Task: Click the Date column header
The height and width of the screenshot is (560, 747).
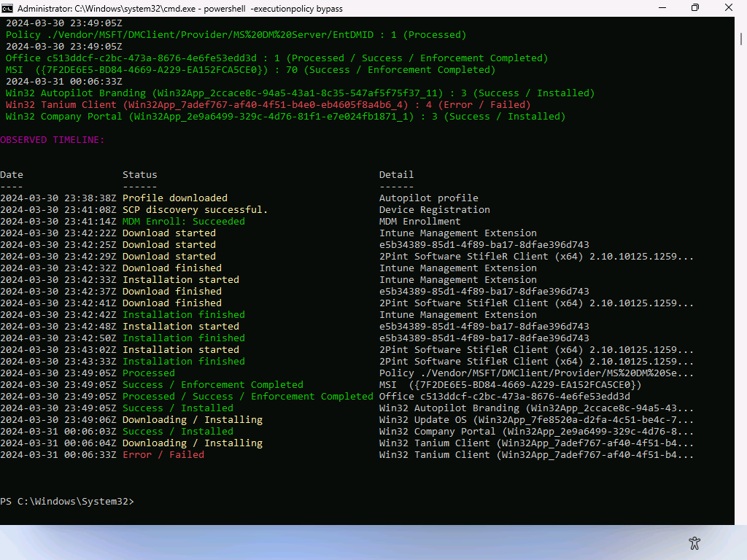Action: [12, 174]
